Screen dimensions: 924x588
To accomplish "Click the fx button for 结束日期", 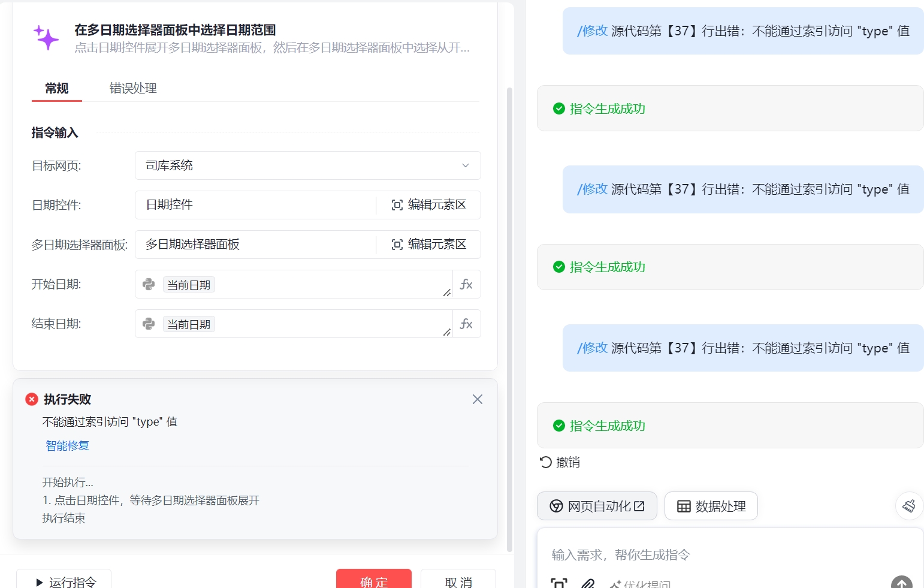I will [466, 324].
